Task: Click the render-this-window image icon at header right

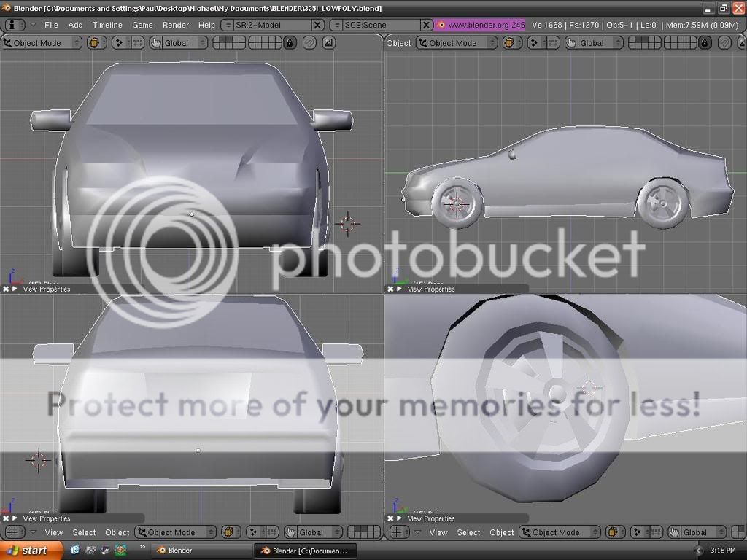Action: coord(328,43)
